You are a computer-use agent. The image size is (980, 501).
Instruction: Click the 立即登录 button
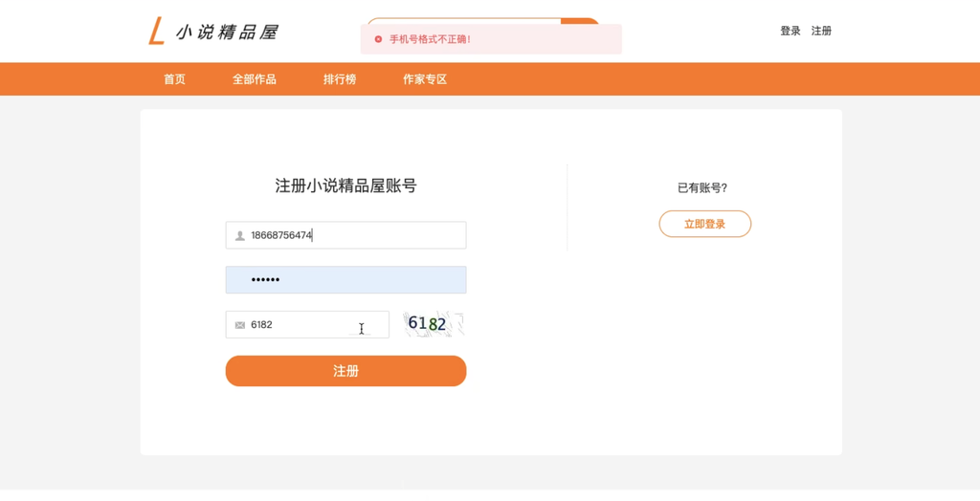coord(705,224)
